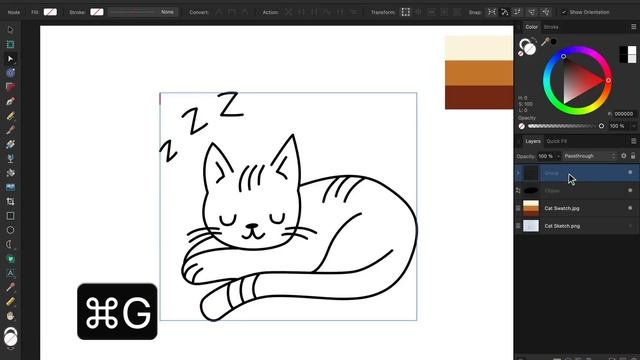Toggle visibility of Ellipse layer
640x360 pixels.
[x=630, y=191]
